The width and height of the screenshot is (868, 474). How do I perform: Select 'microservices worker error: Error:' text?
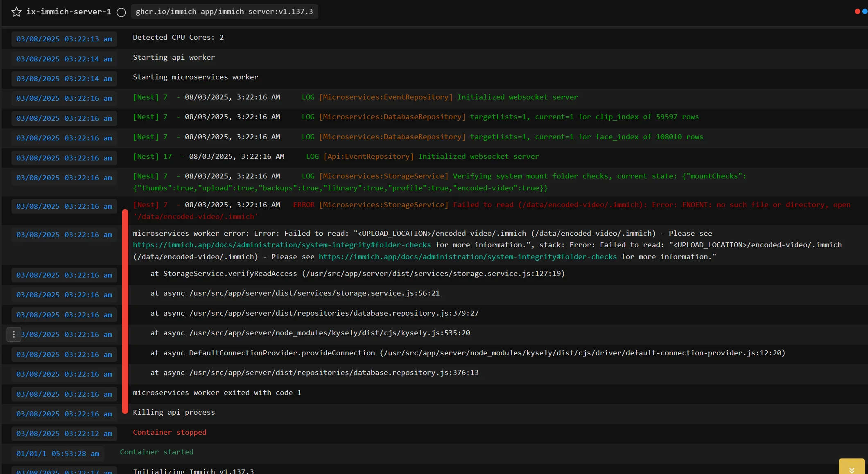click(x=206, y=233)
